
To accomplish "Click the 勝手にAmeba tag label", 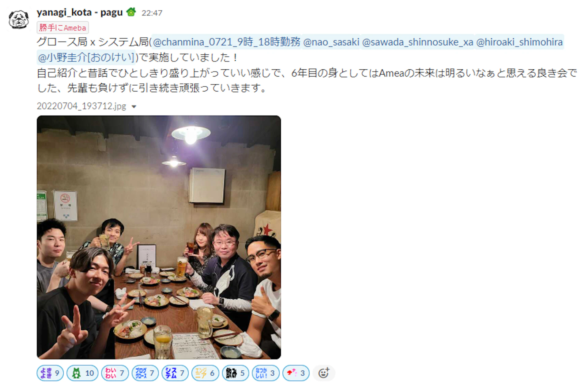I will (63, 28).
